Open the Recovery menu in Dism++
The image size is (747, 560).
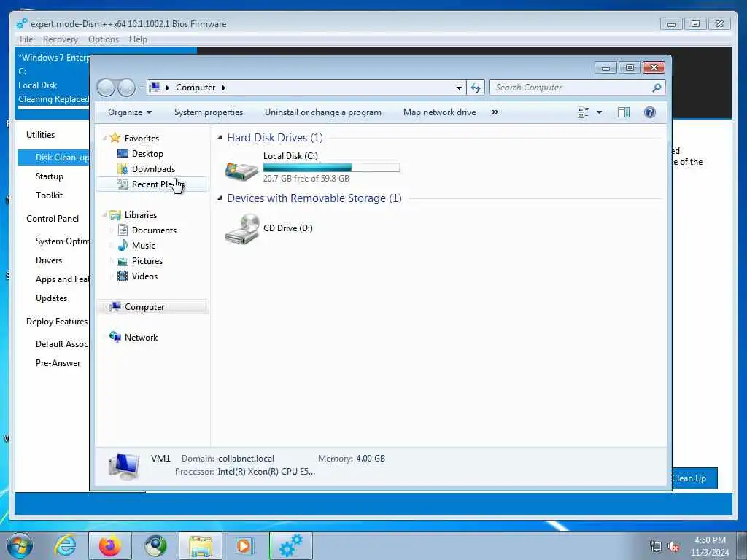coord(60,39)
